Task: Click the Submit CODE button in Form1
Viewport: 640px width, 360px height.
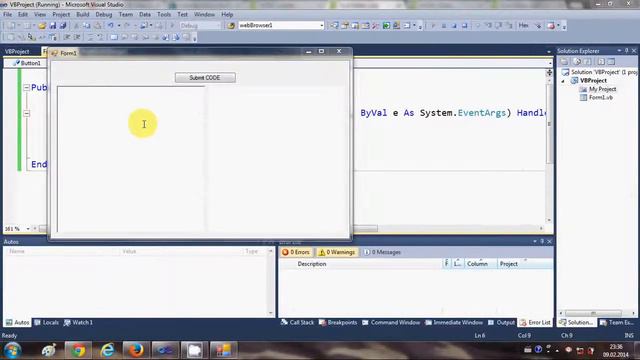Action: tap(205, 78)
